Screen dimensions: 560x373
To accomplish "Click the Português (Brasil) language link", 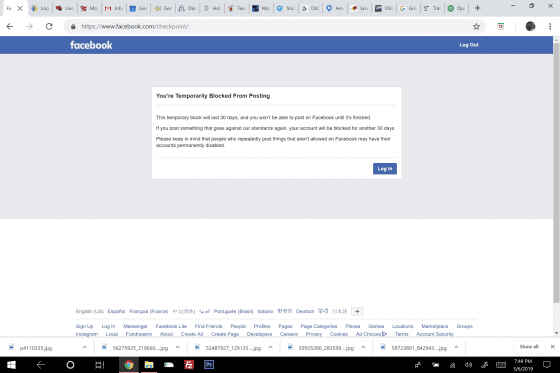I will point(234,311).
